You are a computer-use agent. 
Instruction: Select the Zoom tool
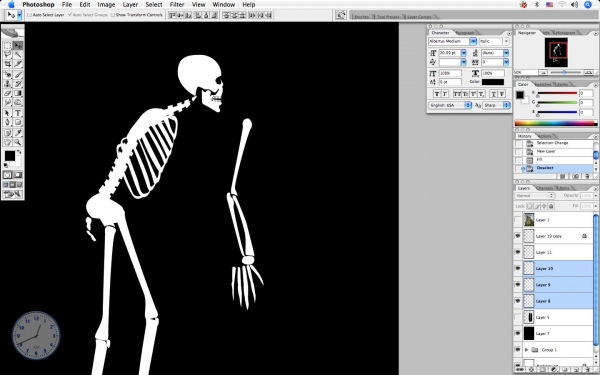click(18, 142)
